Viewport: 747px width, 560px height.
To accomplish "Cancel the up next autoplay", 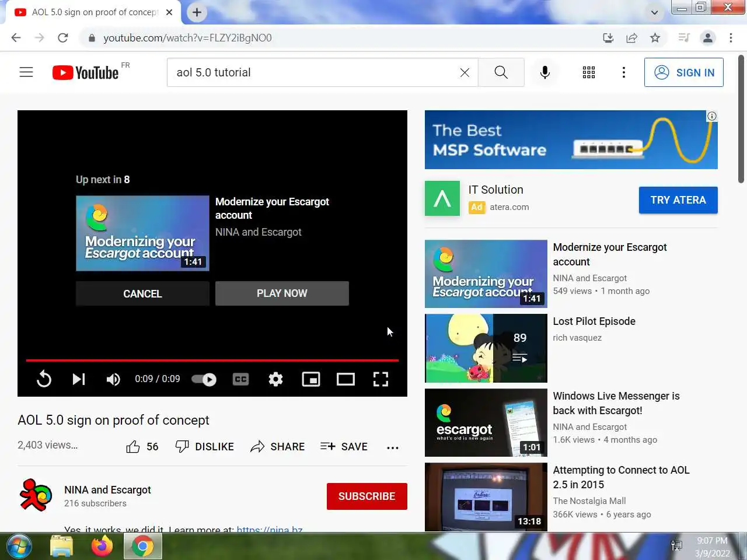I will 142,293.
